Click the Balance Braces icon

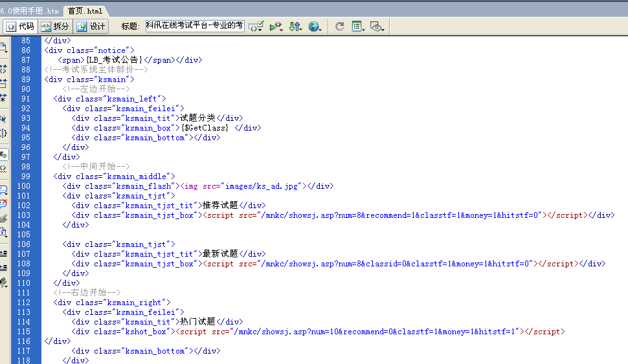(x=3, y=133)
